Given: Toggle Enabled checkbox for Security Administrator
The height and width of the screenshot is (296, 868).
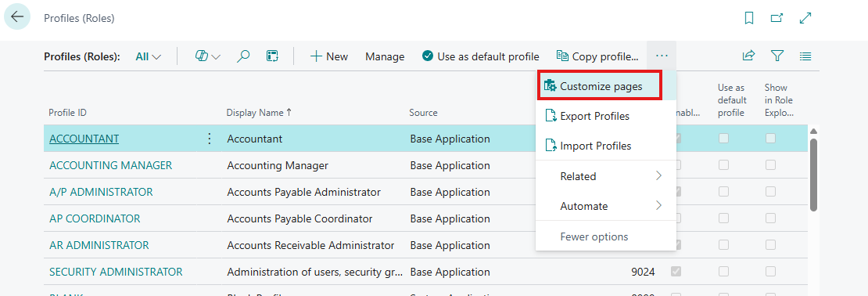Looking at the screenshot, I should click(x=676, y=271).
